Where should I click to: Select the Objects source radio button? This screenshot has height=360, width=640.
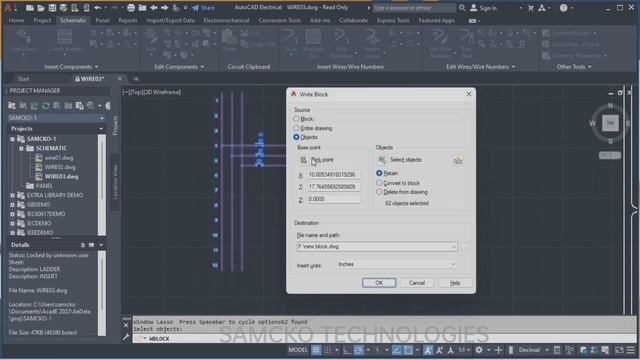296,137
